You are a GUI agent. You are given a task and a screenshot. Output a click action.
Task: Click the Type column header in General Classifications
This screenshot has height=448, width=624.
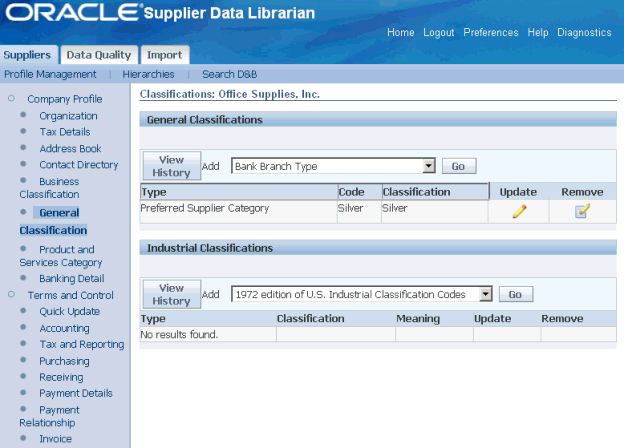[x=239, y=192]
